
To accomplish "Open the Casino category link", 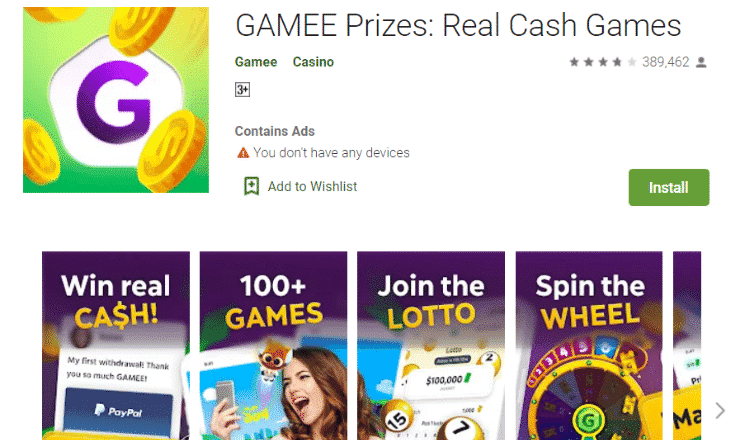I will tap(313, 62).
